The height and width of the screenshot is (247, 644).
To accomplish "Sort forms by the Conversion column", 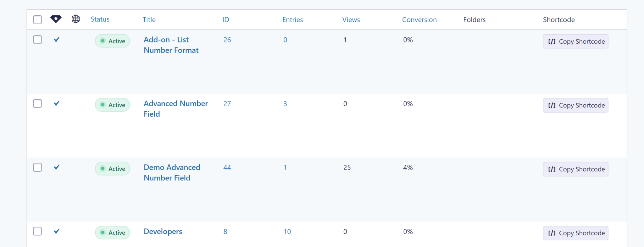I will 419,19.
